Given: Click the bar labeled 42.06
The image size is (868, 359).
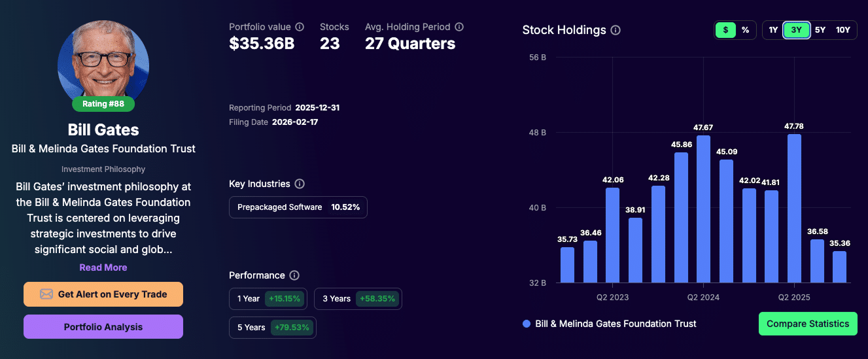Looking at the screenshot, I should point(612,235).
